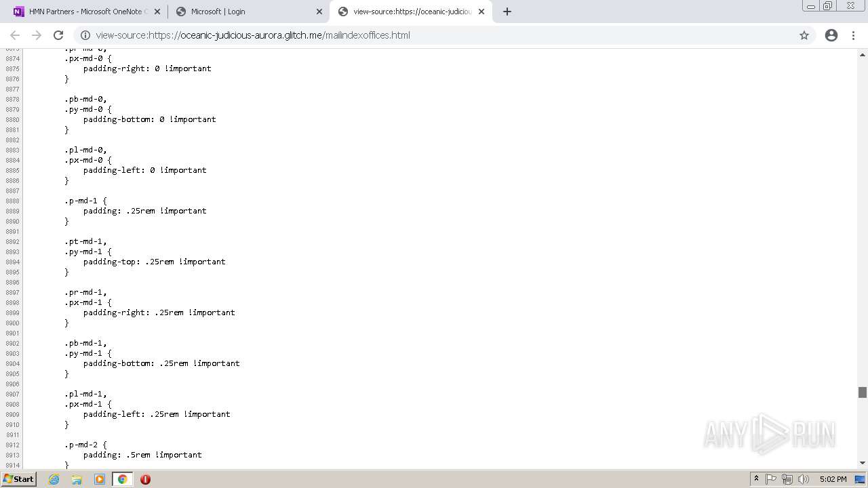The height and width of the screenshot is (488, 868).
Task: Open Chrome from the taskbar
Action: pyautogui.click(x=123, y=479)
